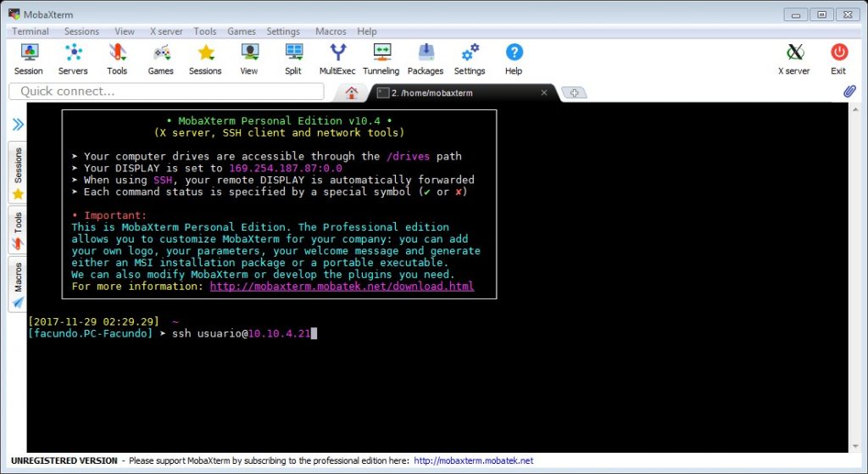The width and height of the screenshot is (868, 474).
Task: Start the X server toolbar icon
Action: (x=793, y=59)
